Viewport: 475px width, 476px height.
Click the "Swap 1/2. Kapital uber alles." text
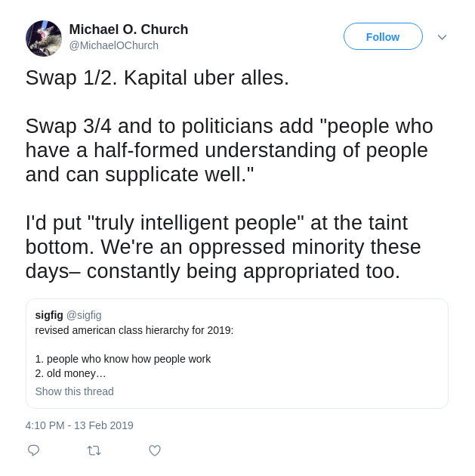(157, 78)
